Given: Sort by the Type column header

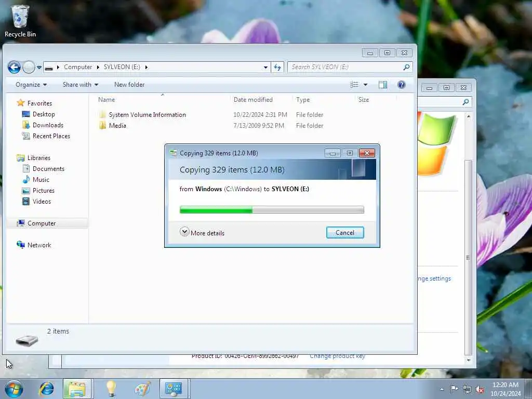Looking at the screenshot, I should coord(303,100).
